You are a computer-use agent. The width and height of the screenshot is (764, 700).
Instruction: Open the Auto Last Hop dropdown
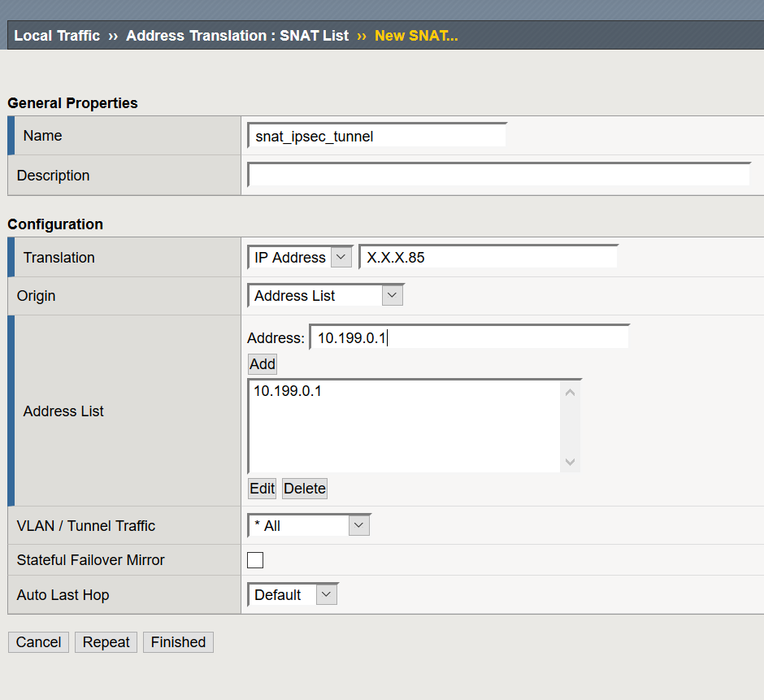click(326, 594)
